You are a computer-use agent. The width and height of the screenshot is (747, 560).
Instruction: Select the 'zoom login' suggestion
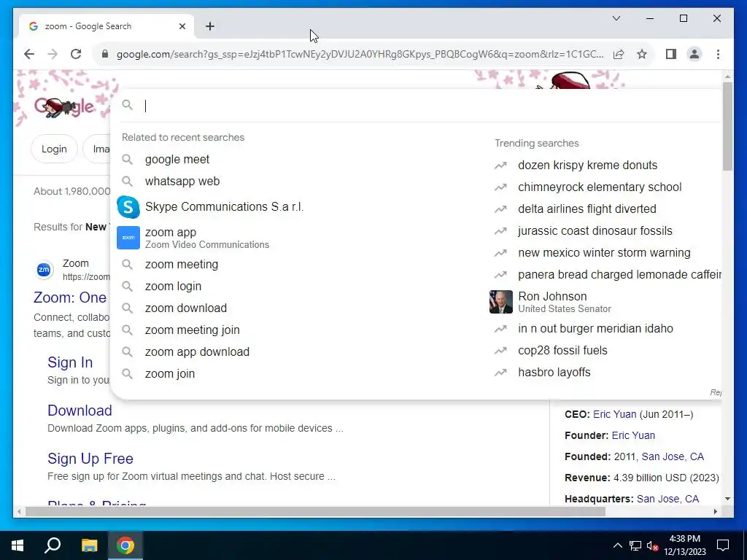[x=173, y=286]
